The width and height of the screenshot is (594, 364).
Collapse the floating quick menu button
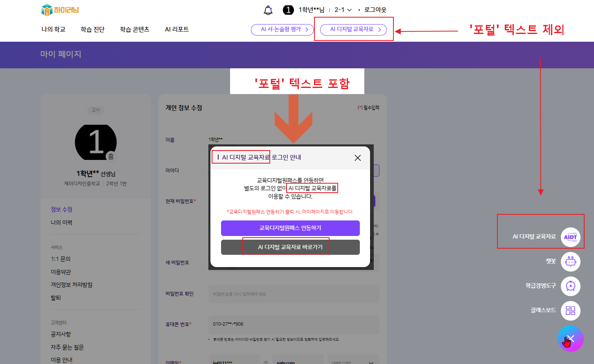coord(571,338)
